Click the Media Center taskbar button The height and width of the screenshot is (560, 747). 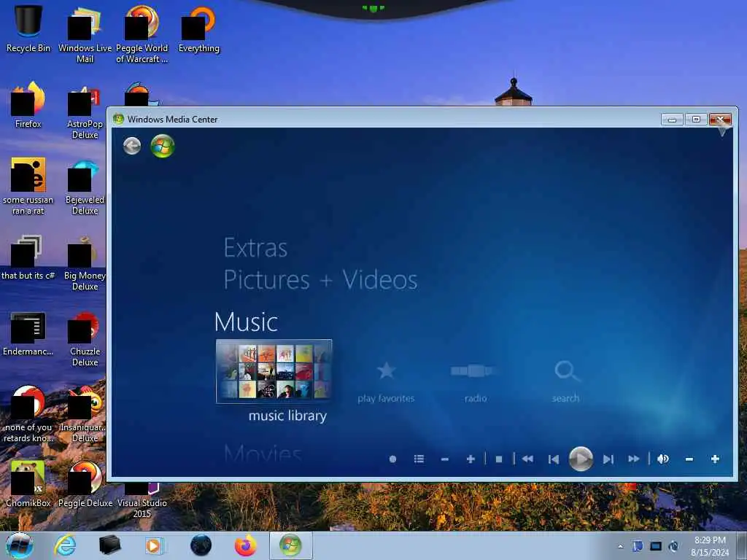click(x=290, y=545)
